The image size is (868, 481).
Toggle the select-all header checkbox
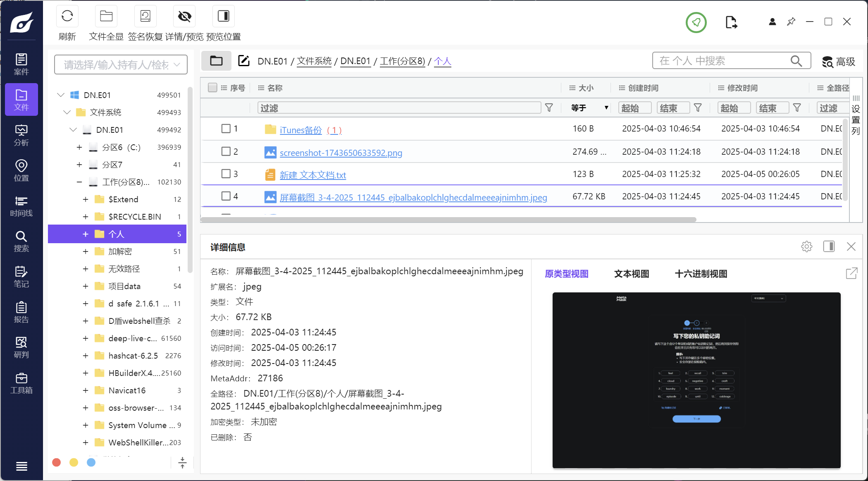click(212, 88)
